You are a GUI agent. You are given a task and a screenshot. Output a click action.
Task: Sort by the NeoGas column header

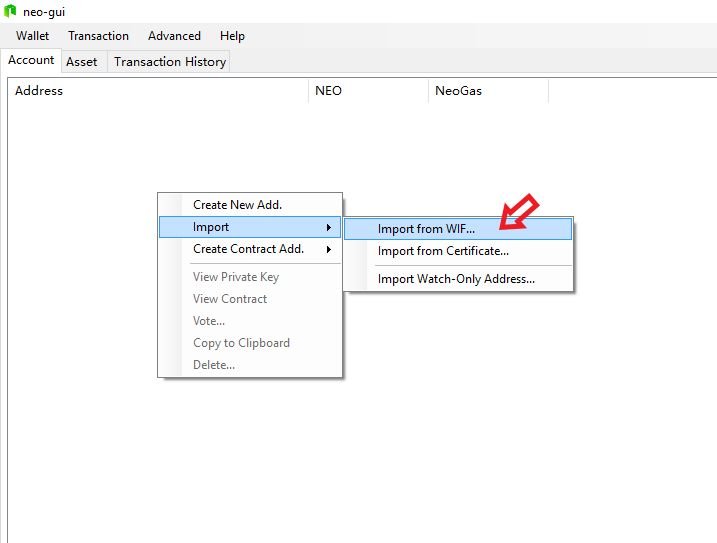(488, 91)
